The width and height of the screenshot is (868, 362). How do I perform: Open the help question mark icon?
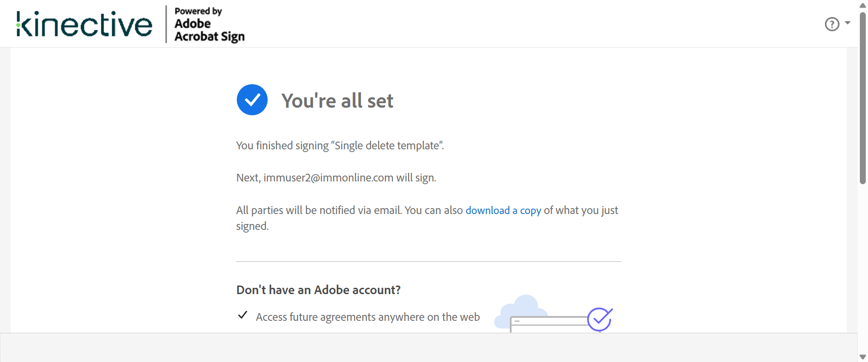[x=832, y=24]
